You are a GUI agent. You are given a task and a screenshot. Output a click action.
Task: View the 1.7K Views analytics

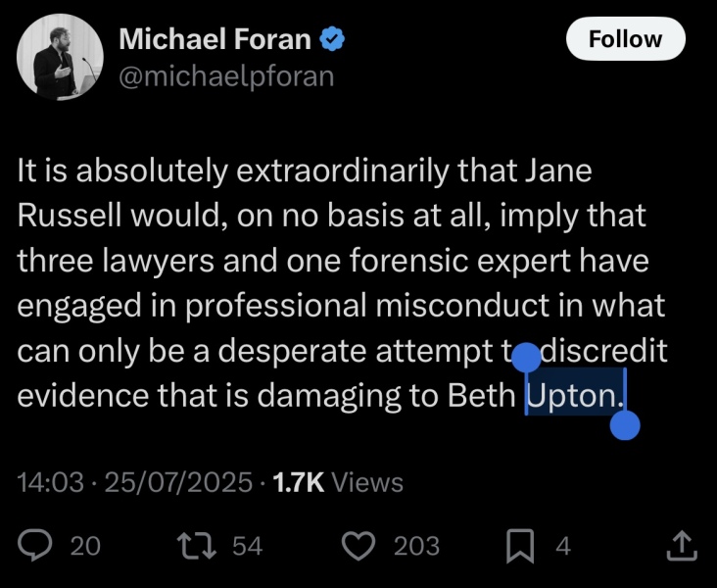[x=337, y=482]
